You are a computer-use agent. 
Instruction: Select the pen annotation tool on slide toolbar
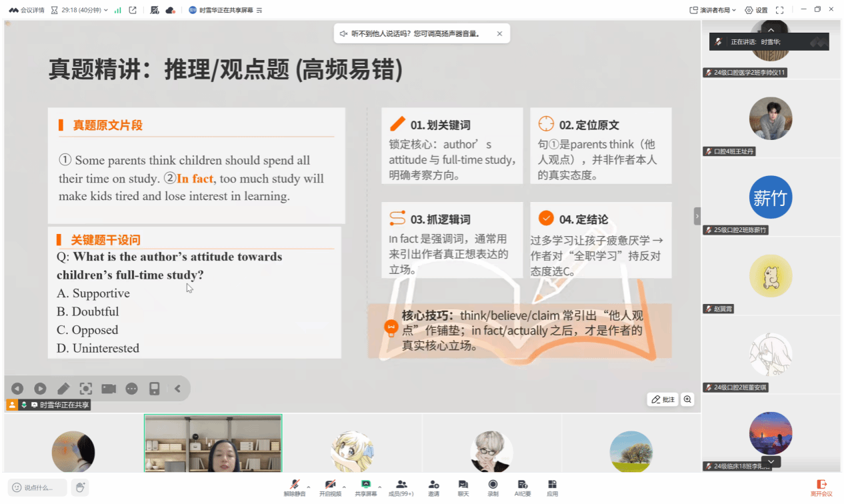click(63, 389)
